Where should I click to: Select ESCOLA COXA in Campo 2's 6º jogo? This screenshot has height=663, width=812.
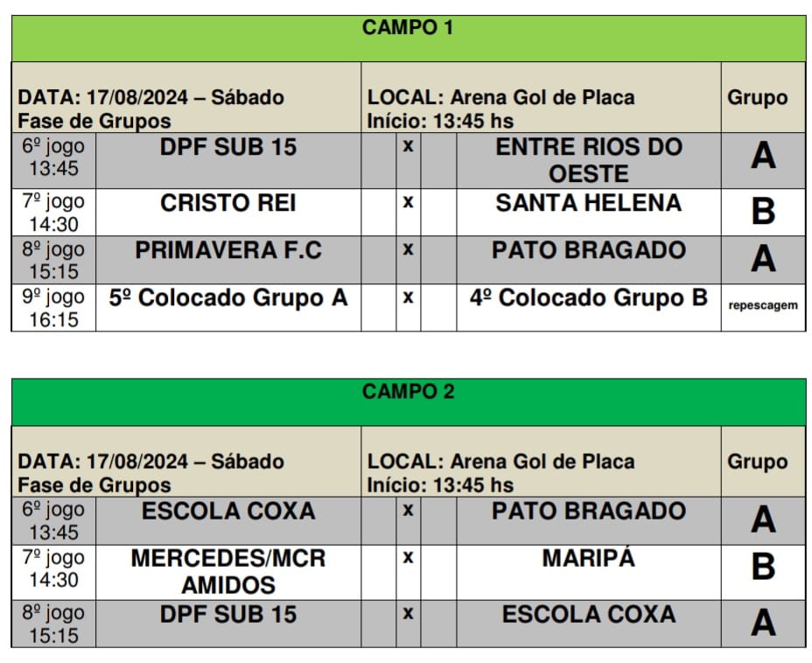coord(227,512)
